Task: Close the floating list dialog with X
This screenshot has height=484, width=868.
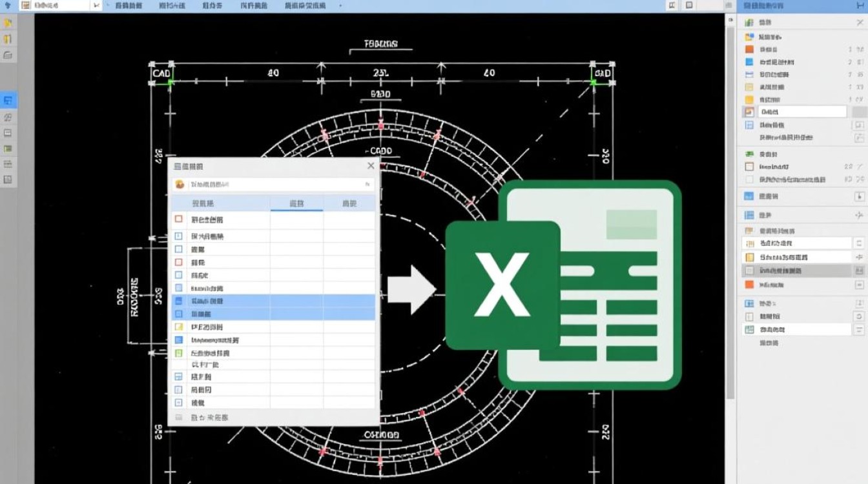Action: (x=371, y=166)
